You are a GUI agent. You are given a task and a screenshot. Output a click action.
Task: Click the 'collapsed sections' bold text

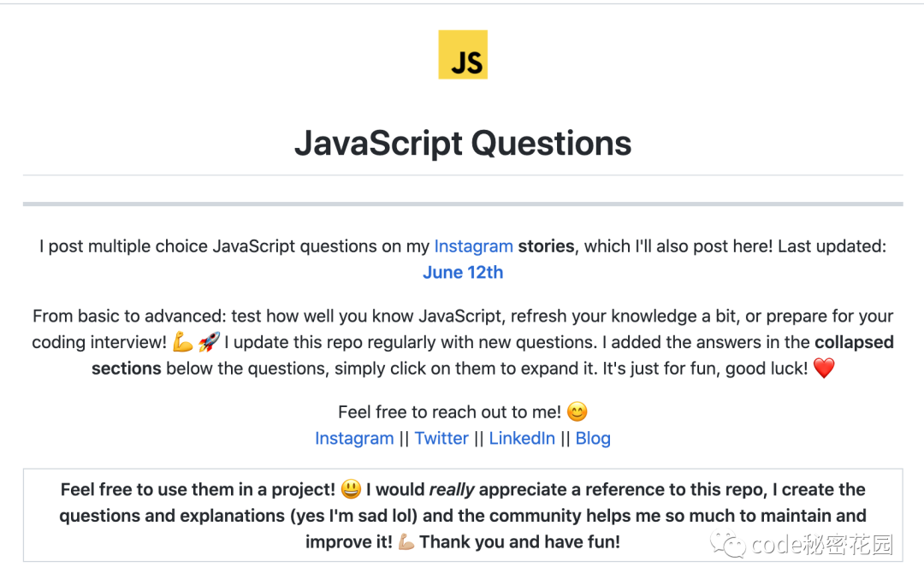tap(854, 342)
